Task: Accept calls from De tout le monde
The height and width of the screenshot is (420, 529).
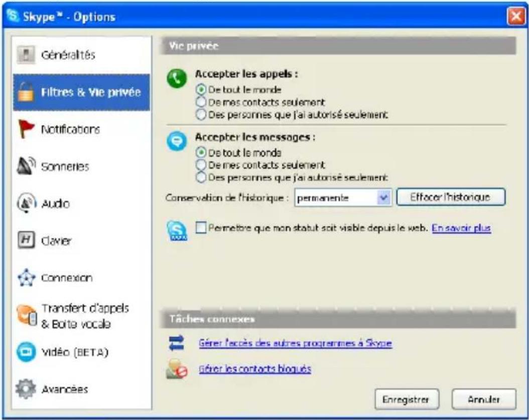Action: (201, 89)
